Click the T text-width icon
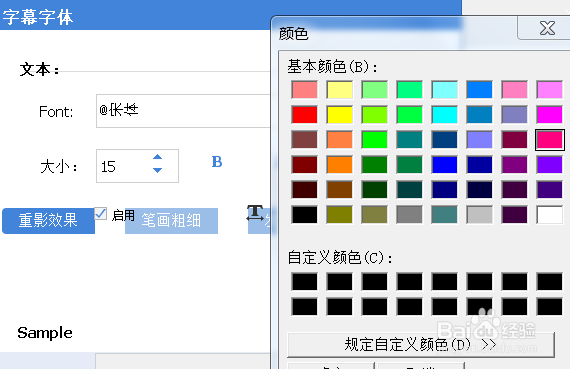 coord(255,213)
